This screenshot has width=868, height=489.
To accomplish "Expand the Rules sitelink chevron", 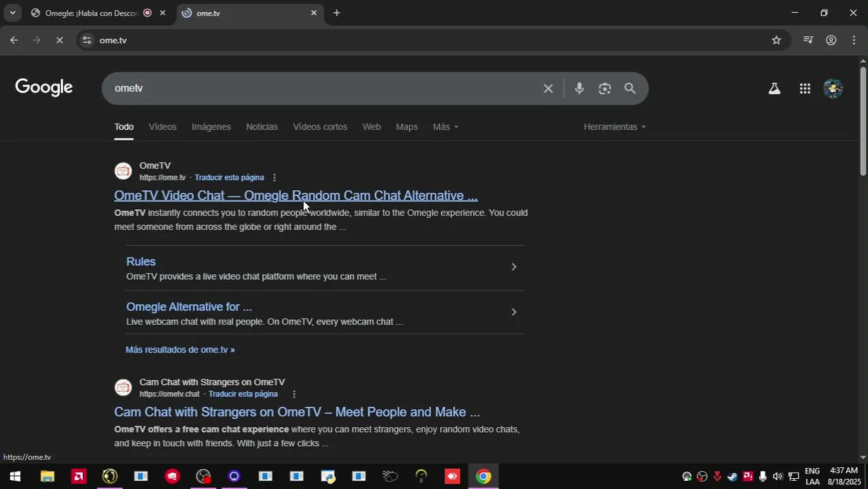I will [513, 267].
